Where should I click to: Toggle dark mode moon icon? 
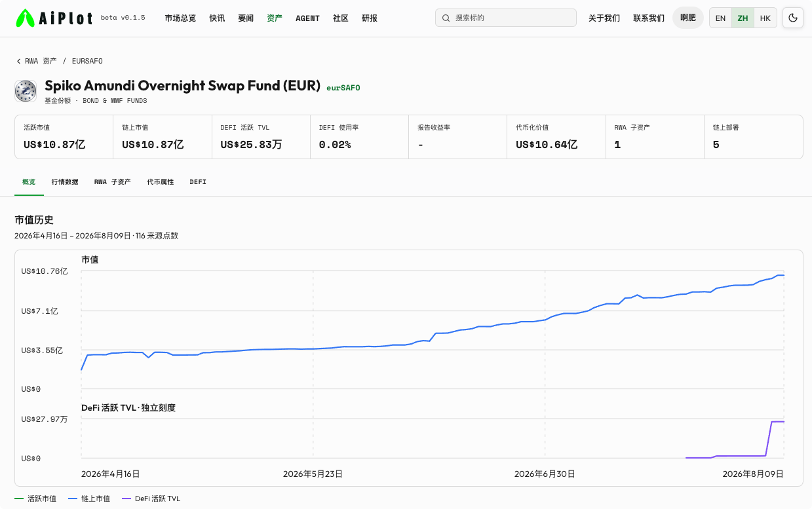[793, 18]
